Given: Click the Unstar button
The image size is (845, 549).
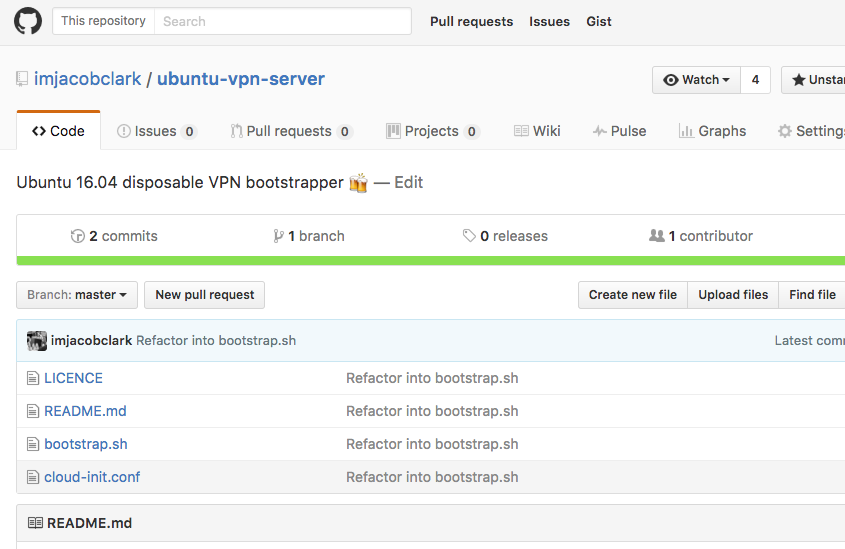Looking at the screenshot, I should coord(813,80).
